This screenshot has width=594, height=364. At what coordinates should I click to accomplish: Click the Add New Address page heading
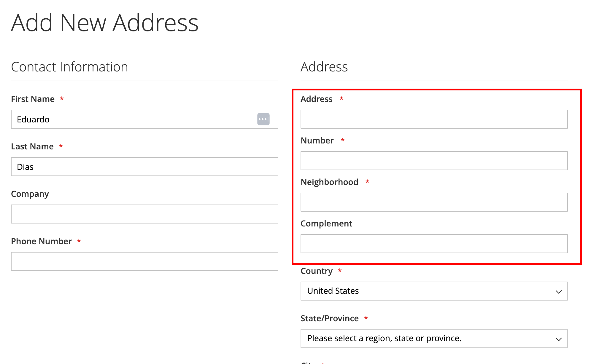(x=105, y=23)
